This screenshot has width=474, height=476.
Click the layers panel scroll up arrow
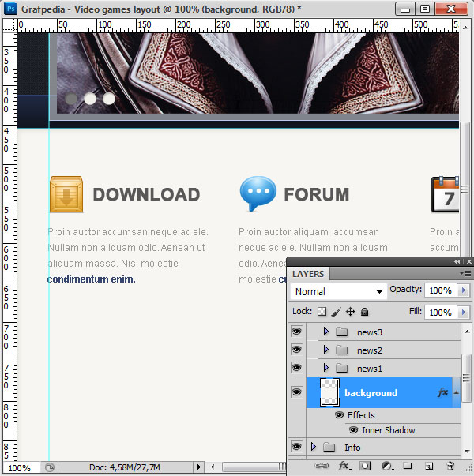coord(467,332)
